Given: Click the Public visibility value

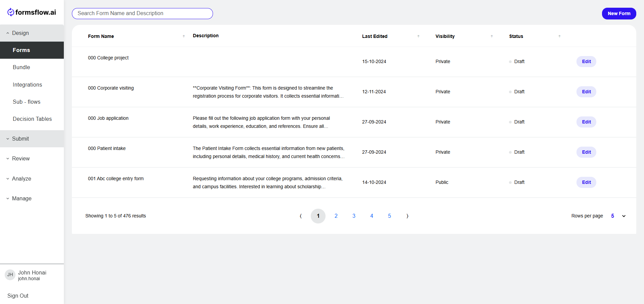Looking at the screenshot, I should (x=442, y=182).
